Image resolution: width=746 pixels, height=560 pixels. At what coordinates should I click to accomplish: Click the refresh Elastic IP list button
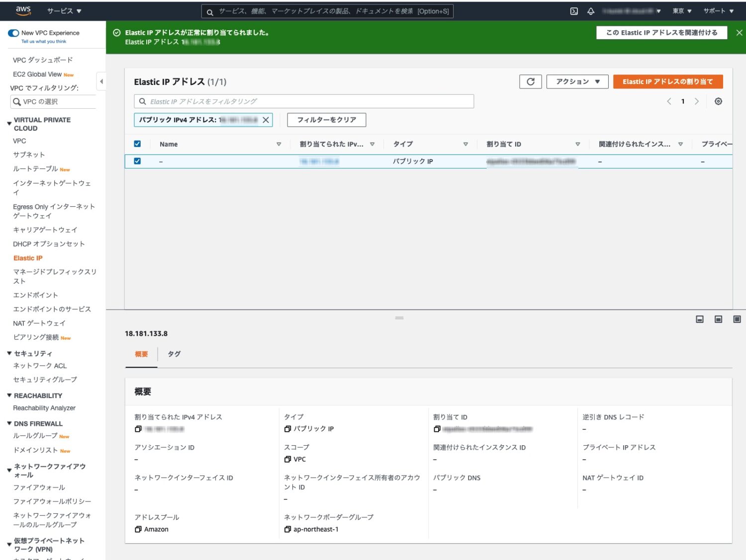531,81
